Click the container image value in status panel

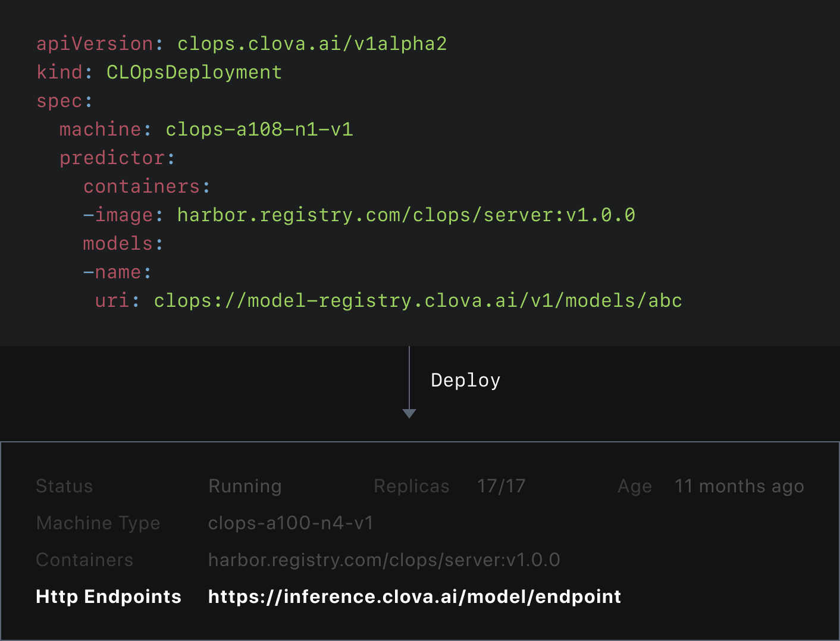[384, 560]
